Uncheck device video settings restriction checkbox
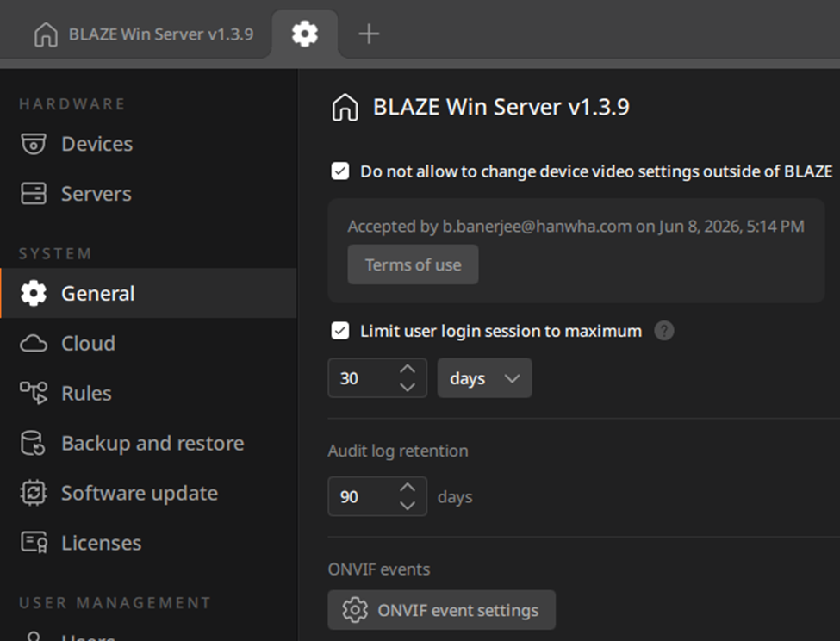 click(x=340, y=171)
